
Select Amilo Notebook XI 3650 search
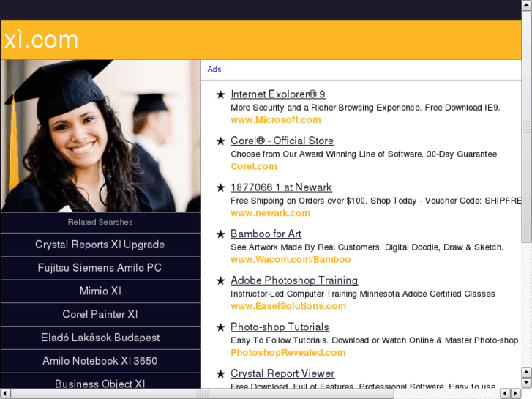point(100,361)
